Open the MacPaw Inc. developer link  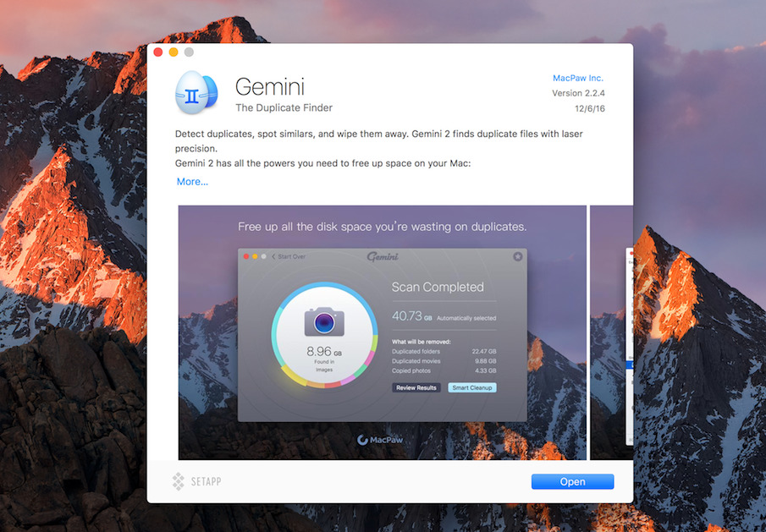coord(578,78)
